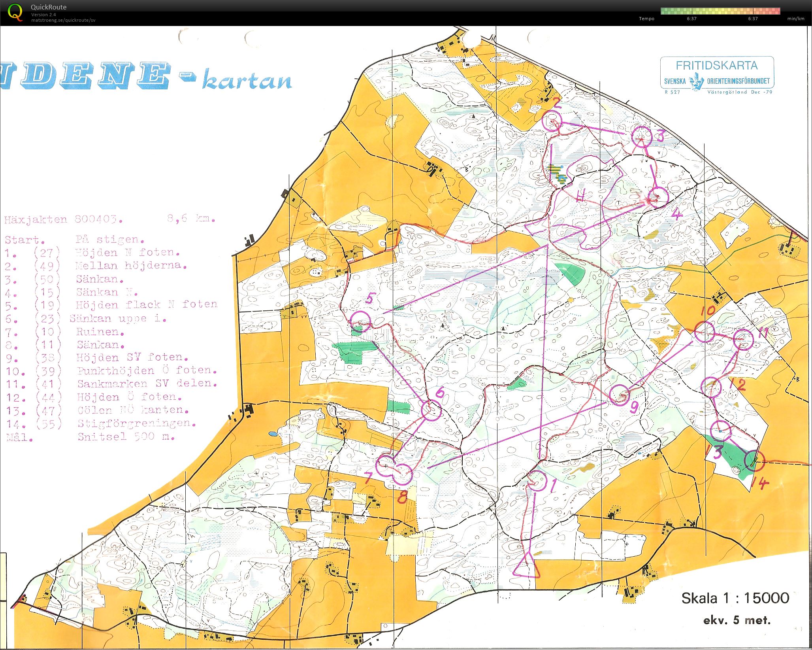Click the Skala 1 : 15000 text
The height and width of the screenshot is (650, 812).
[735, 598]
